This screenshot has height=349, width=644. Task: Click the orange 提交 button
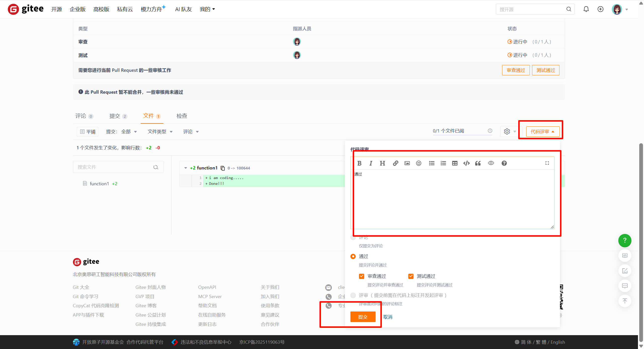pyautogui.click(x=363, y=317)
